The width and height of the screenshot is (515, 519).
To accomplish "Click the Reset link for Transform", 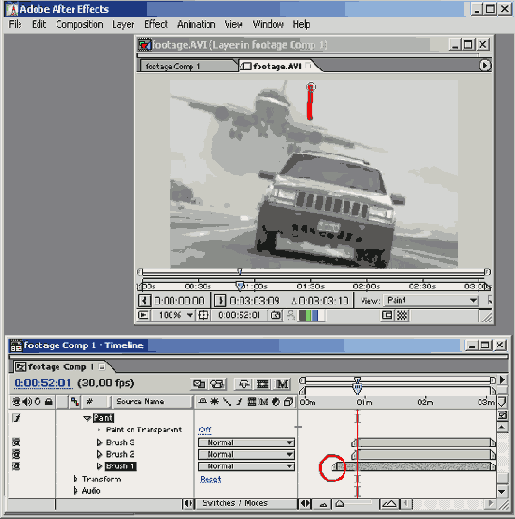I will [211, 479].
